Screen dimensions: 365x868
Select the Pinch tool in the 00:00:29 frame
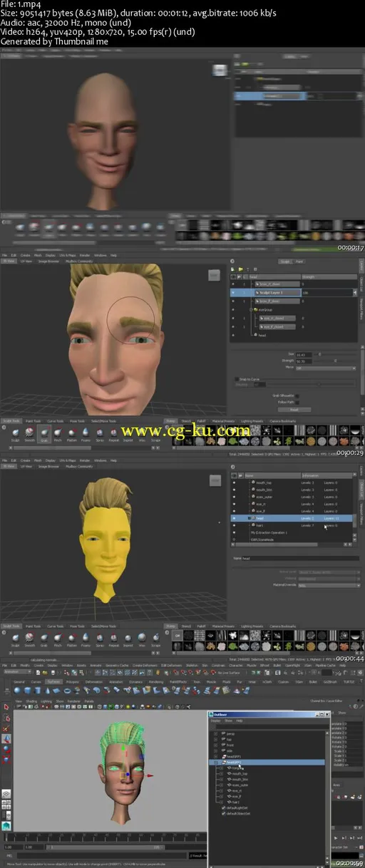(58, 433)
